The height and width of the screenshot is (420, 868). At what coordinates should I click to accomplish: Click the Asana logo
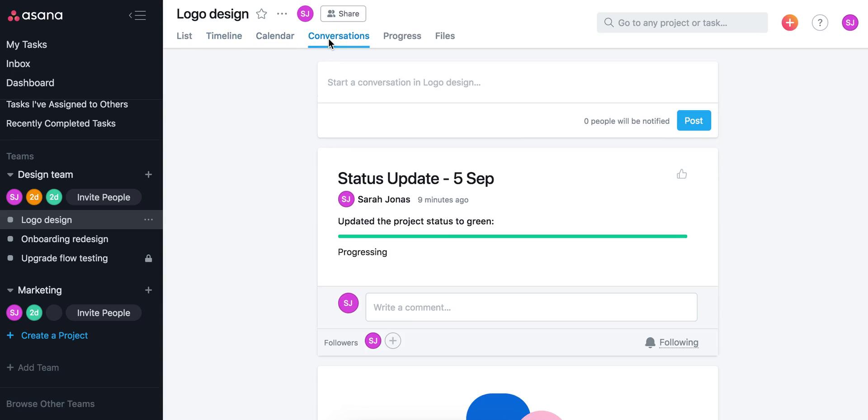click(x=35, y=15)
